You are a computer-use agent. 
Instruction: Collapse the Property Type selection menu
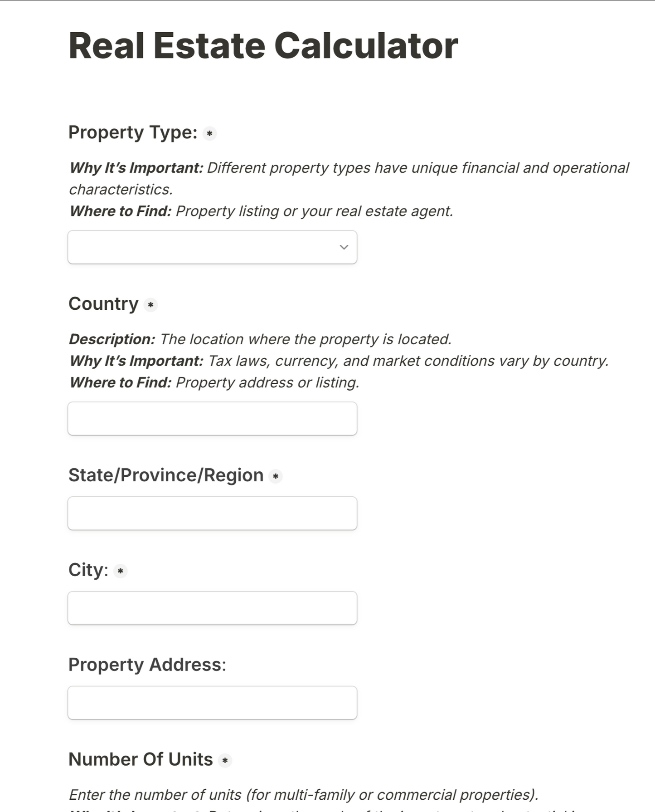point(212,247)
